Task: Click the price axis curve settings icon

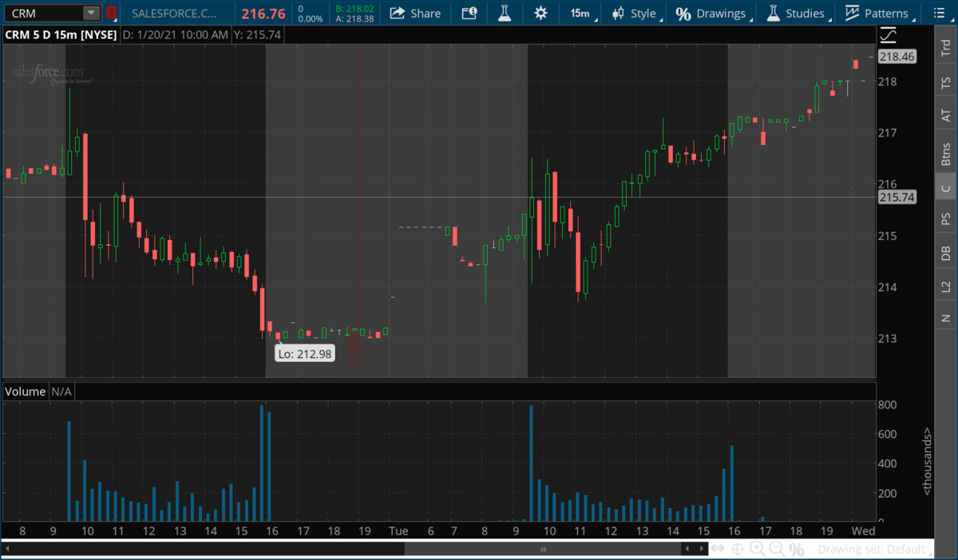Action: (x=888, y=35)
